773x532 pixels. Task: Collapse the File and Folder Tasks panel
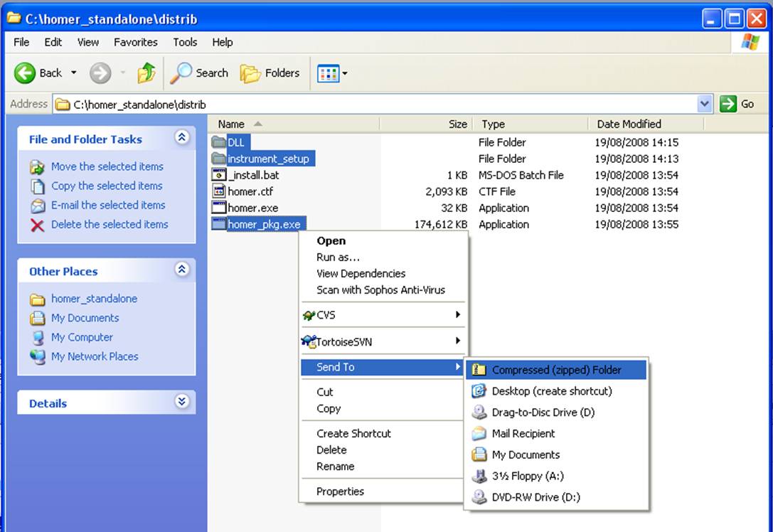click(x=182, y=138)
